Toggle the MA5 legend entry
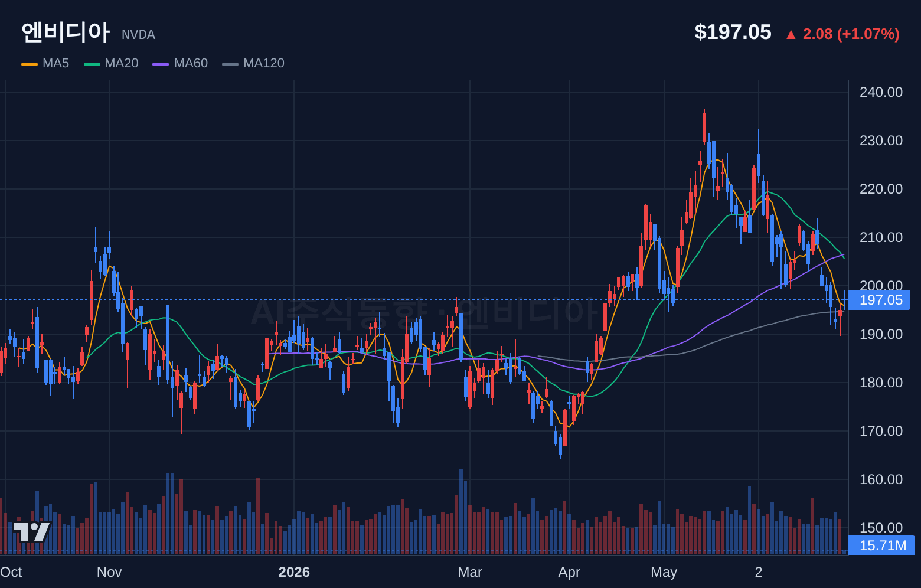The image size is (921, 588). pos(45,63)
